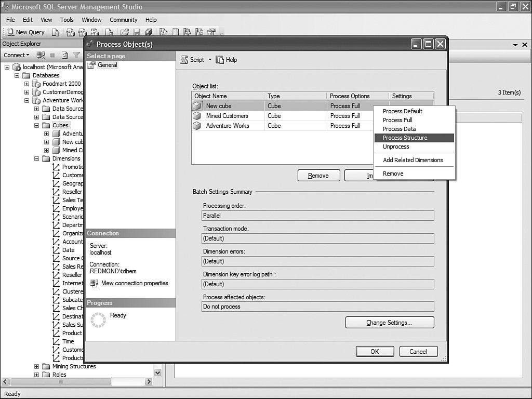The width and height of the screenshot is (532, 399).
Task: Open Help from the Process Object(s) dialog
Action: point(227,60)
